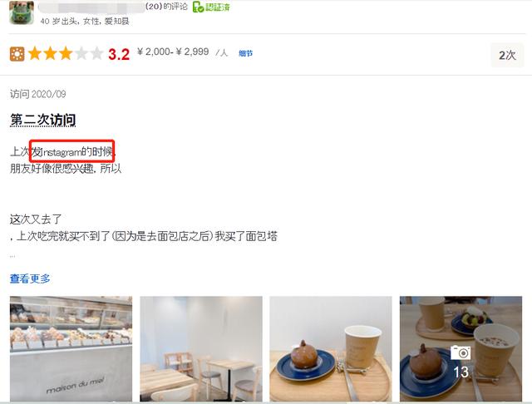This screenshot has height=404, width=532.
Task: Click the blurred reviewer username
Action: 91,7
